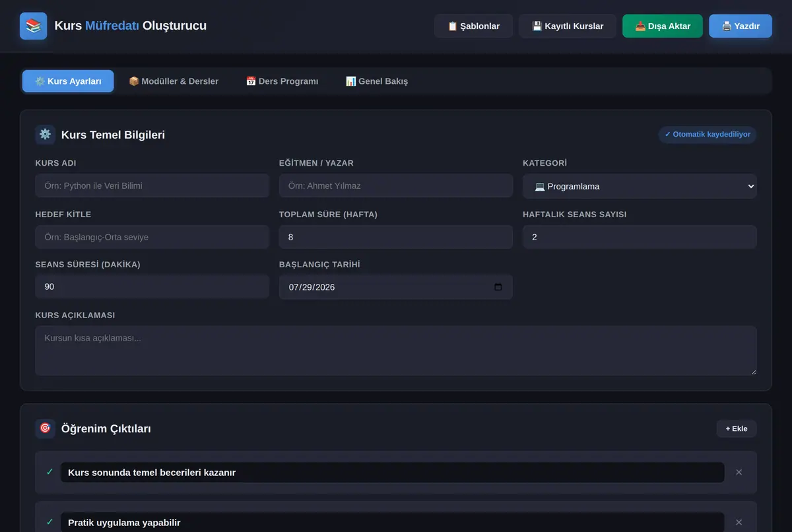Open the Kategori dropdown
This screenshot has height=532, width=792.
point(640,186)
